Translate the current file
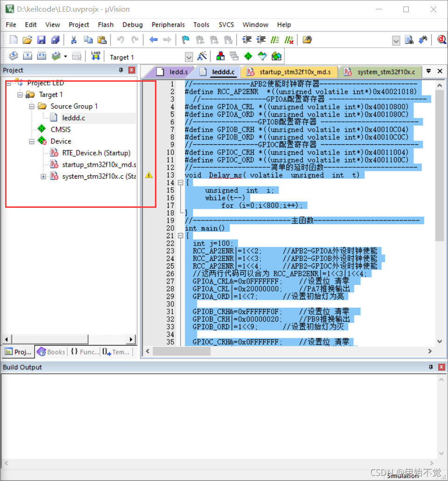The width and height of the screenshot is (448, 481). coord(14,56)
